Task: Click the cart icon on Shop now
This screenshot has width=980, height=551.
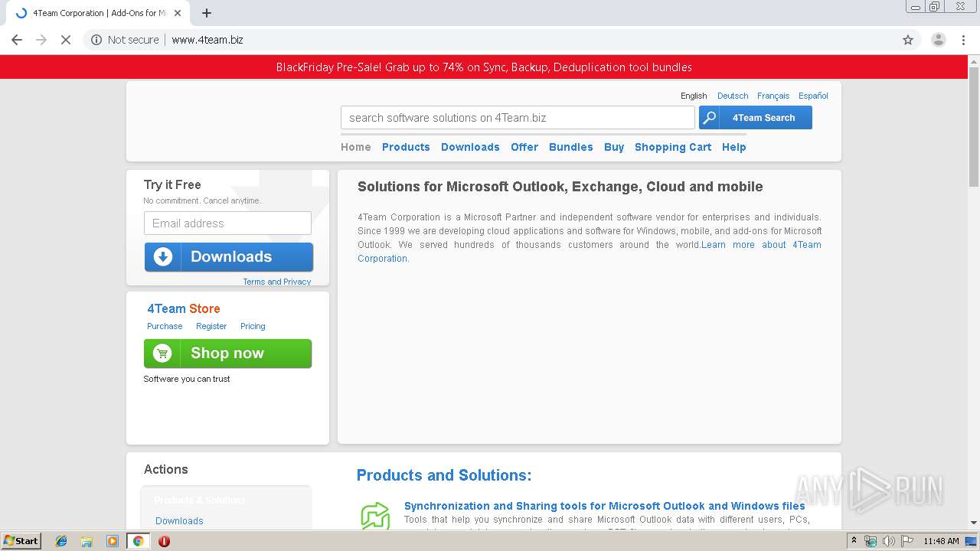Action: point(162,353)
